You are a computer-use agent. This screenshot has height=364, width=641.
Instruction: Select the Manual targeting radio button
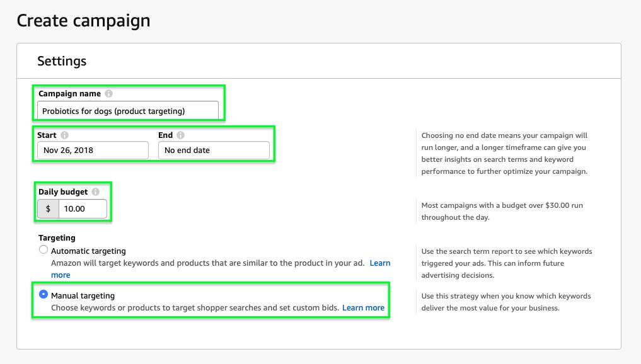[x=43, y=294]
